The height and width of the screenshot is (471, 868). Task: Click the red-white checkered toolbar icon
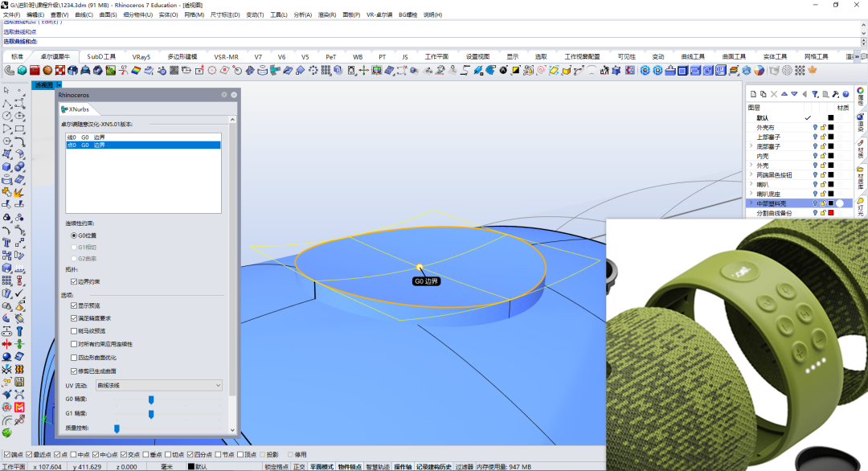(x=59, y=70)
